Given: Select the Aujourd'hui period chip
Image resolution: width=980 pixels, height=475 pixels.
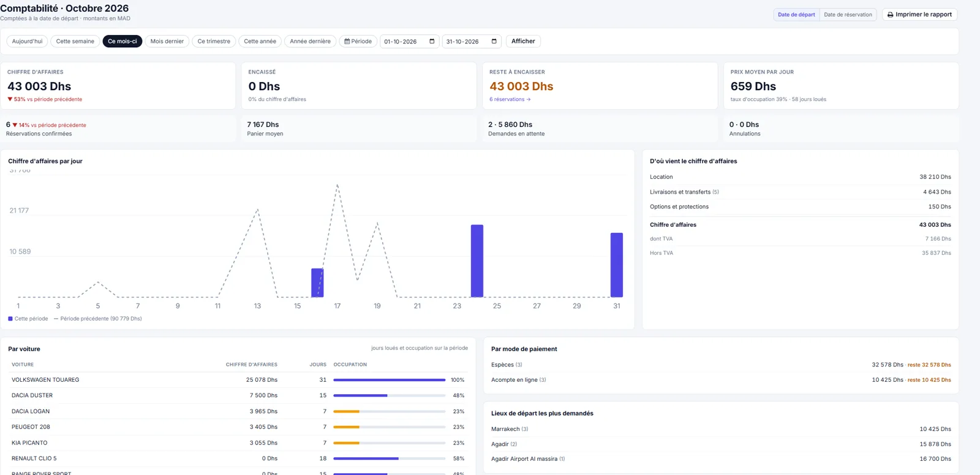Looking at the screenshot, I should tap(28, 41).
